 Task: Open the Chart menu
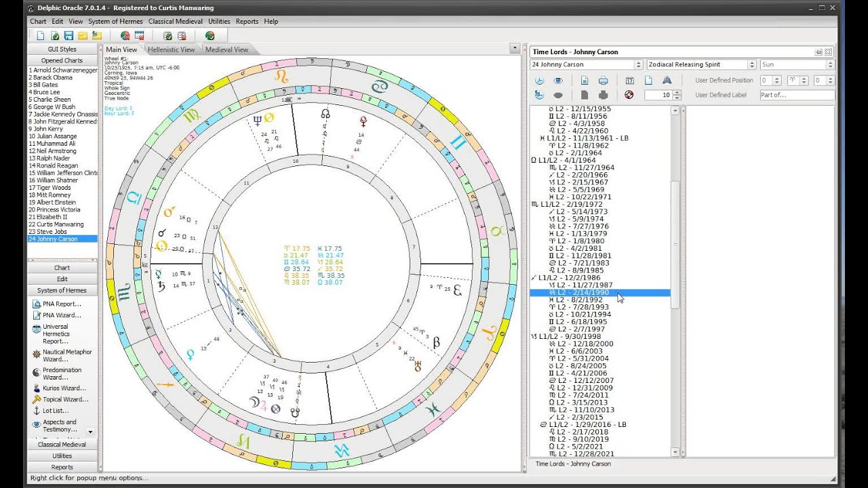38,22
